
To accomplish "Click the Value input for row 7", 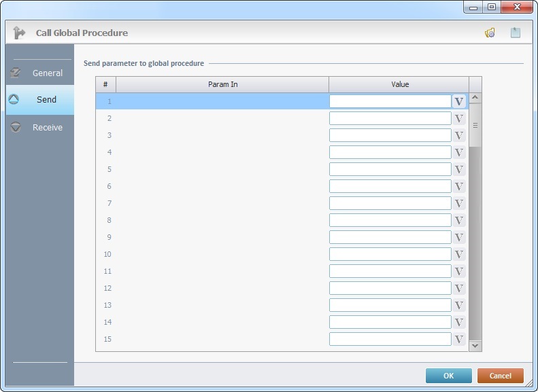I will [x=390, y=203].
